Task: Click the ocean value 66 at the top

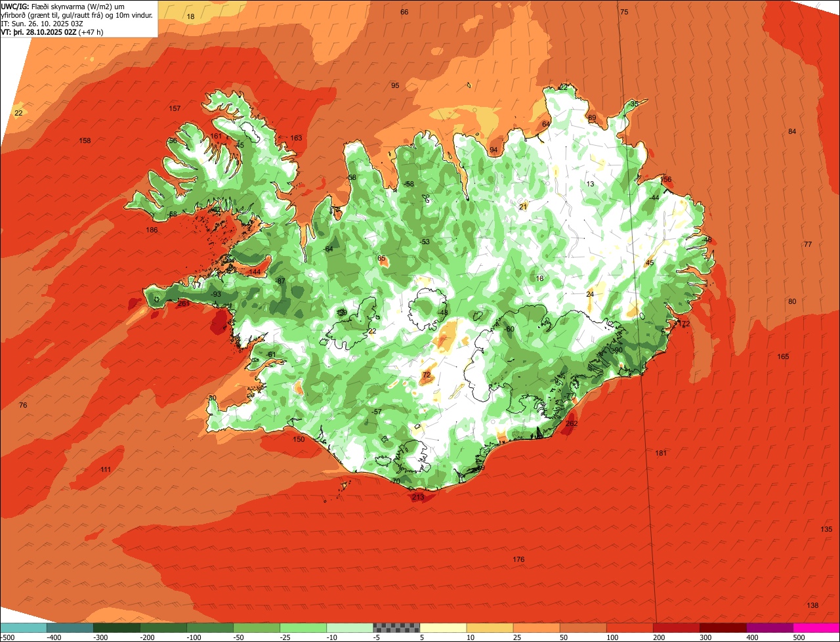Action: (404, 12)
